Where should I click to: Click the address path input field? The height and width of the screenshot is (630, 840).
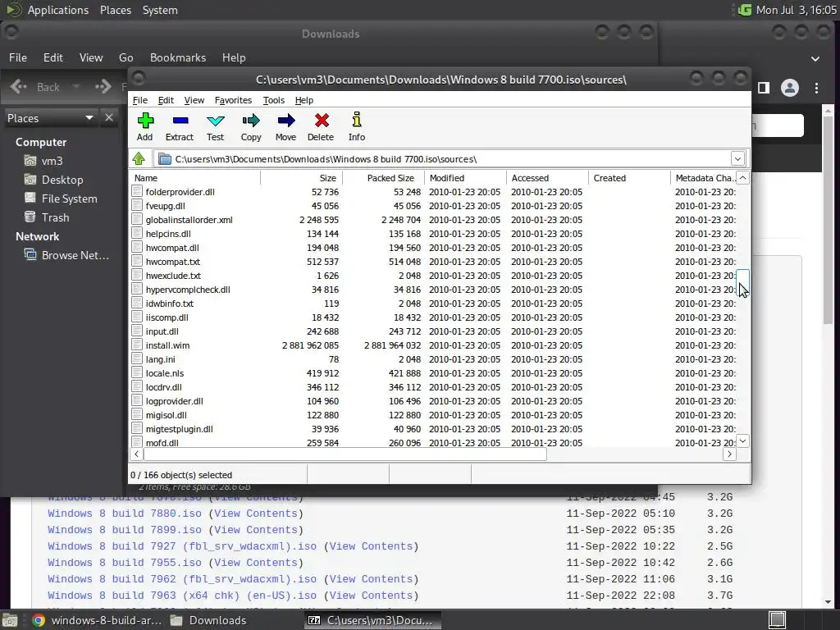point(442,158)
